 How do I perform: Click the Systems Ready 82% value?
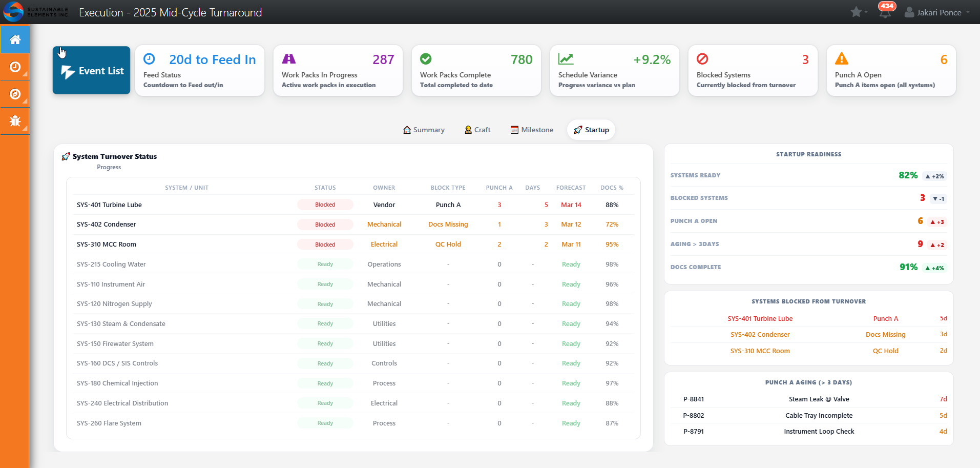(908, 175)
